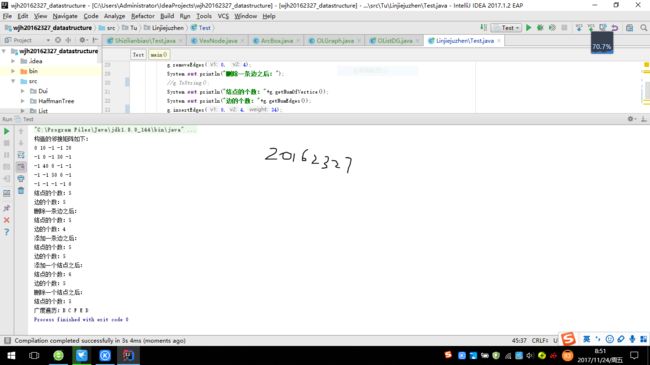
Task: Click IntelliJ IDEA taskbar icon
Action: click(128, 356)
